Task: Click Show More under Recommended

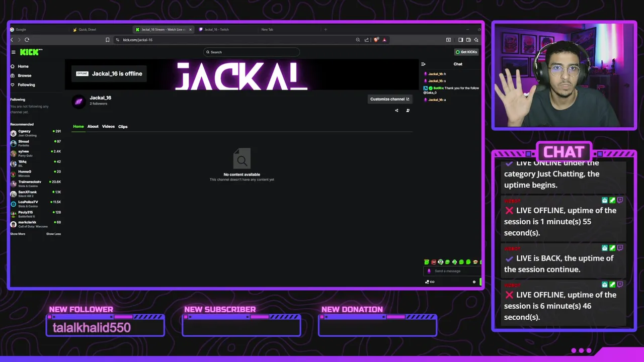Action: coord(18,234)
